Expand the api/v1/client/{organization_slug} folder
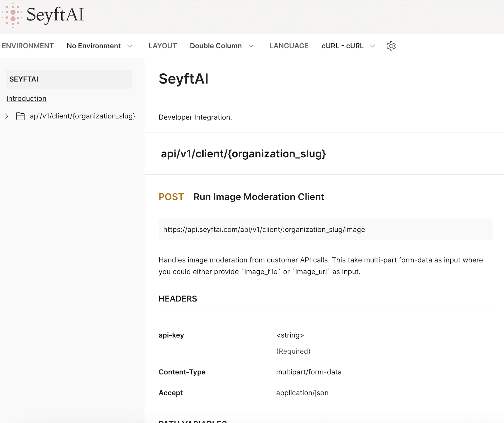504x423 pixels. click(x=82, y=116)
